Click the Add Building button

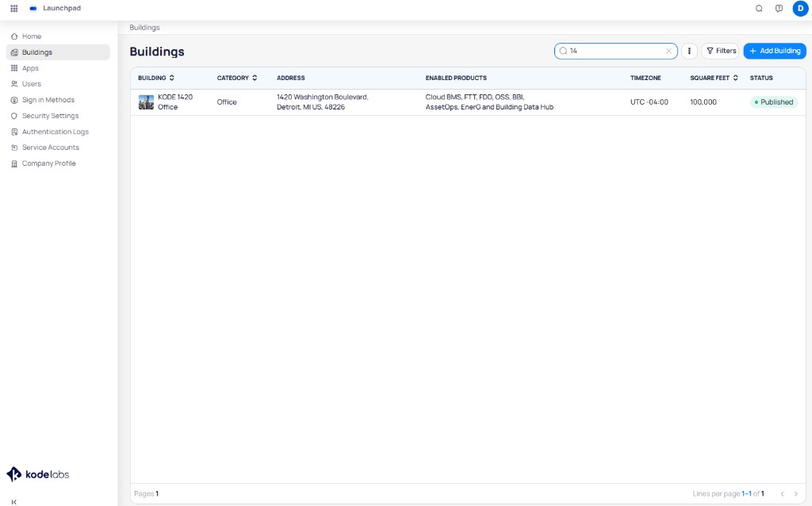coord(775,51)
